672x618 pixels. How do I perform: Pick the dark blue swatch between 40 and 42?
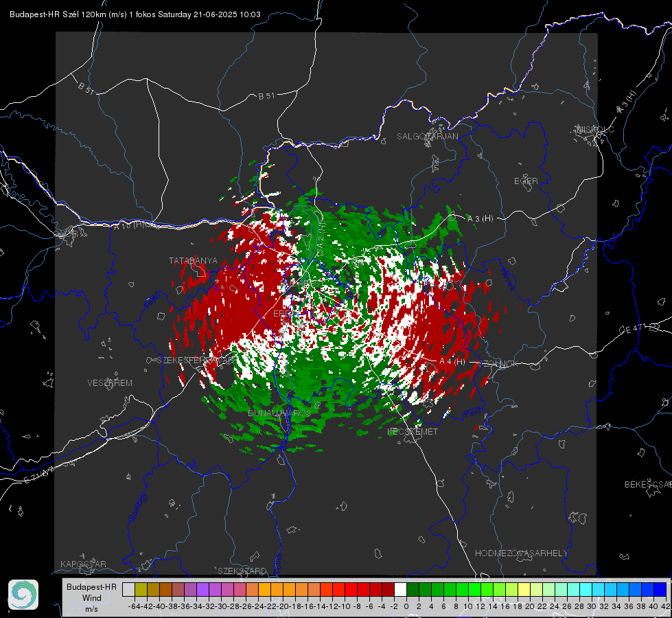[x=660, y=589]
